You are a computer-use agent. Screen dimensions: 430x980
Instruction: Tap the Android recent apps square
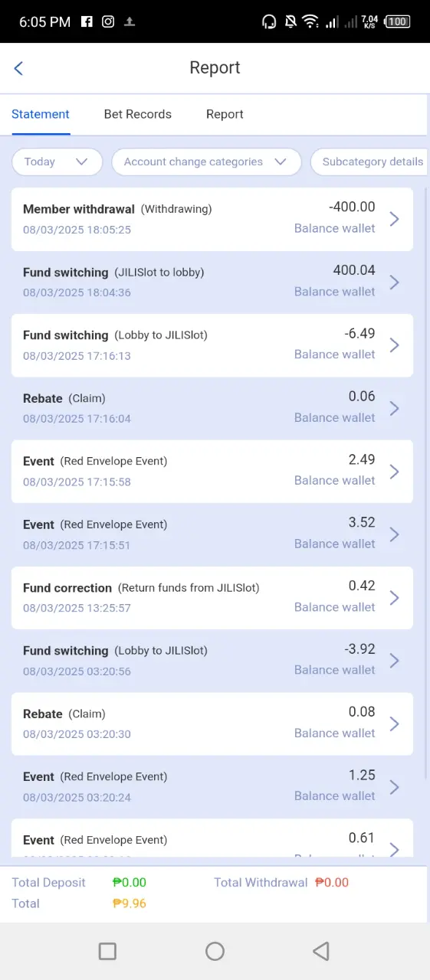[x=107, y=951]
